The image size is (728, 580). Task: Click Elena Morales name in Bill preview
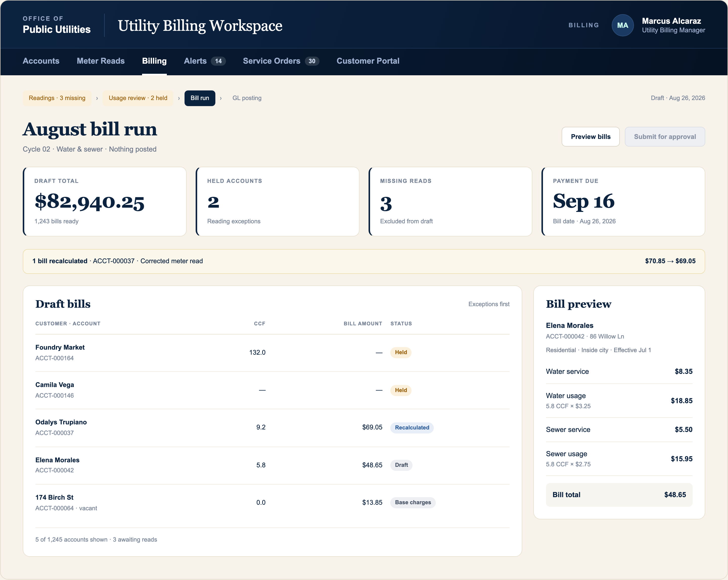pyautogui.click(x=570, y=326)
